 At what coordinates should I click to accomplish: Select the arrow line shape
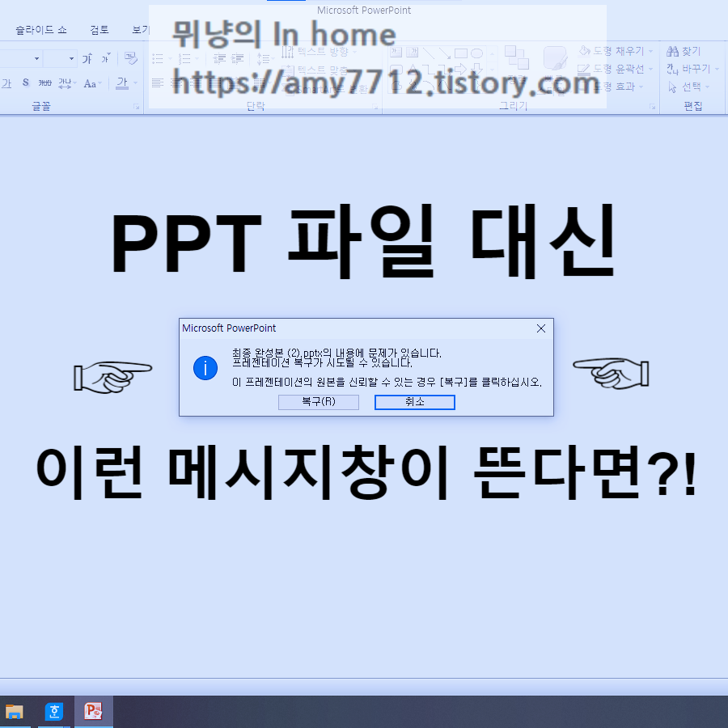445,53
